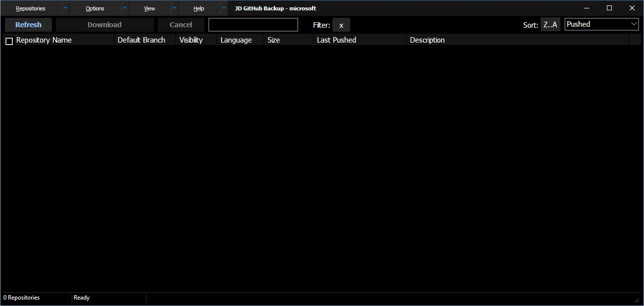Sort by Size column header
The width and height of the screenshot is (644, 306).
[x=288, y=40]
